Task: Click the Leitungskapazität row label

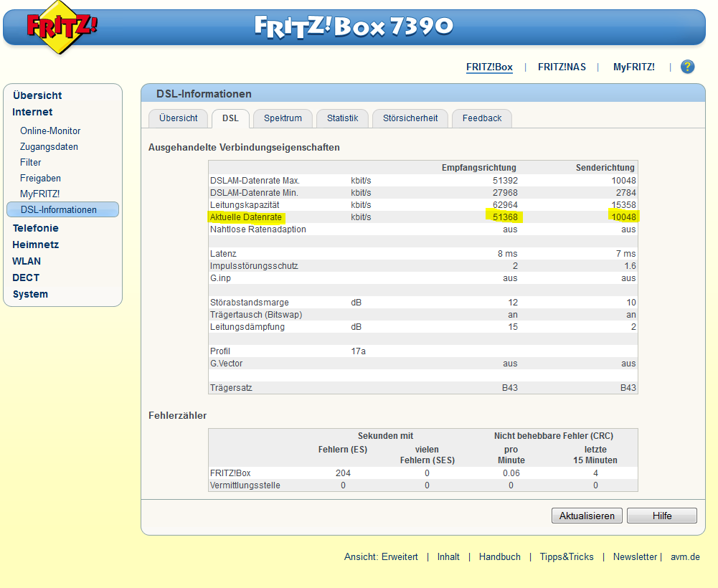Action: tap(245, 204)
